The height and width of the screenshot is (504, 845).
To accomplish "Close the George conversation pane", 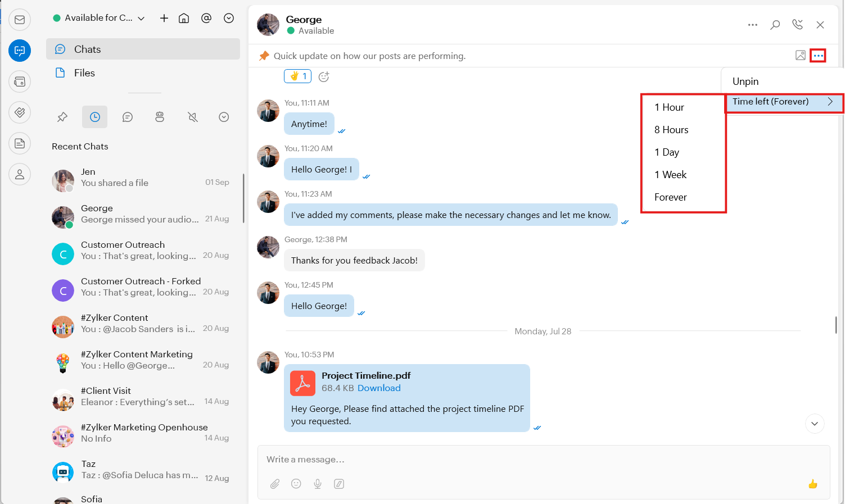I will [820, 25].
